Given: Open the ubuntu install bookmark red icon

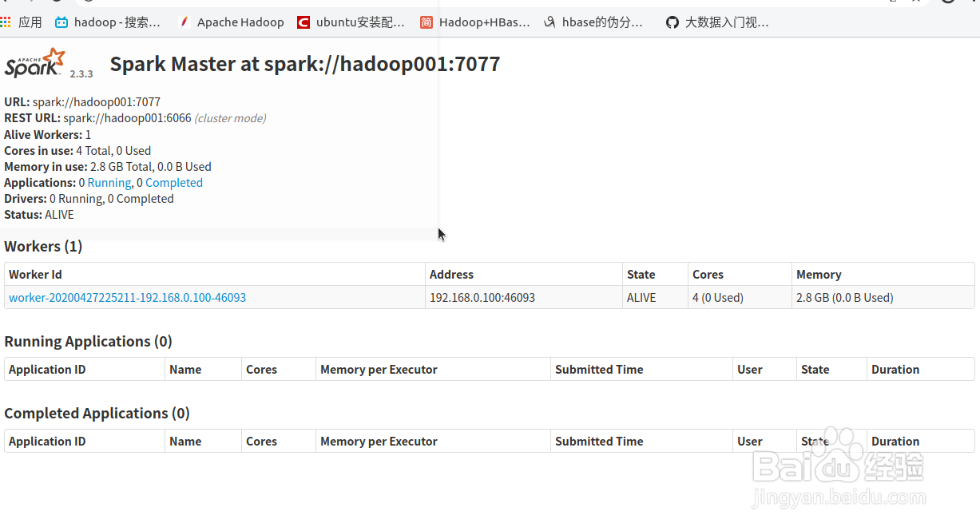Looking at the screenshot, I should (303, 22).
